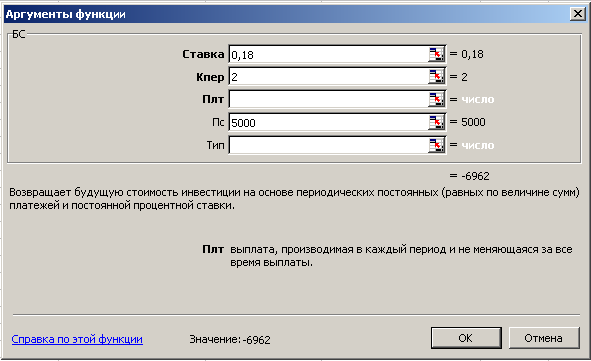Screen dimensions: 591x361
Task: Confirm with the OK button
Action: [466, 338]
